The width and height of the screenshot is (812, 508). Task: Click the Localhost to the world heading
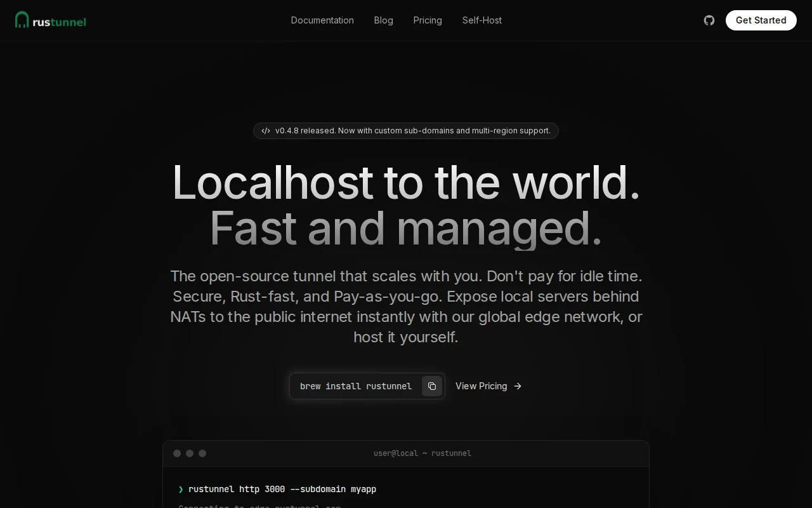pos(406,183)
